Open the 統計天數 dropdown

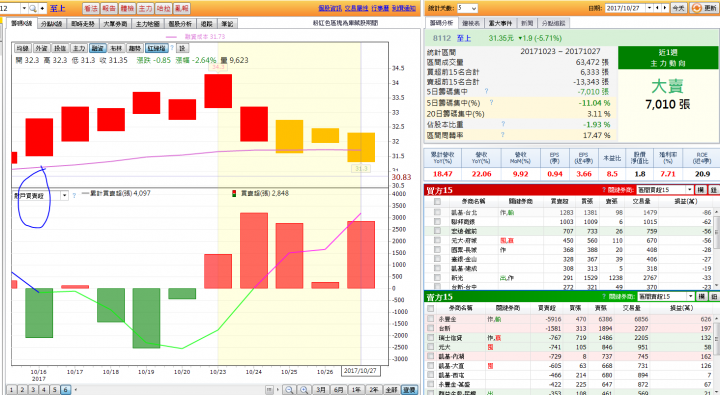pyautogui.click(x=467, y=8)
